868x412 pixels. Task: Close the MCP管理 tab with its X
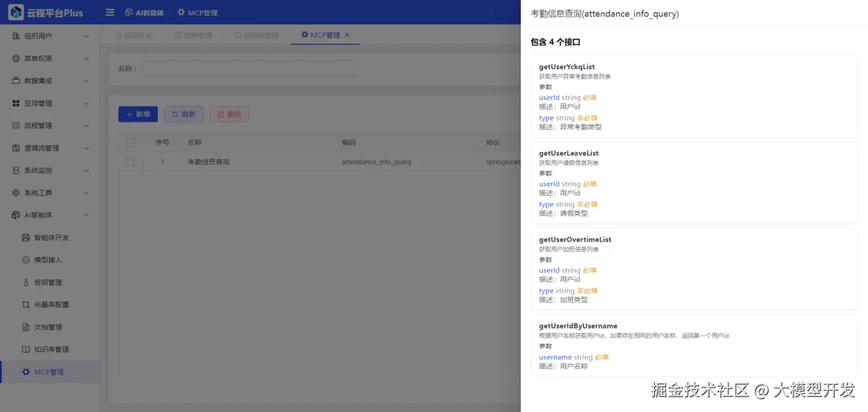347,35
